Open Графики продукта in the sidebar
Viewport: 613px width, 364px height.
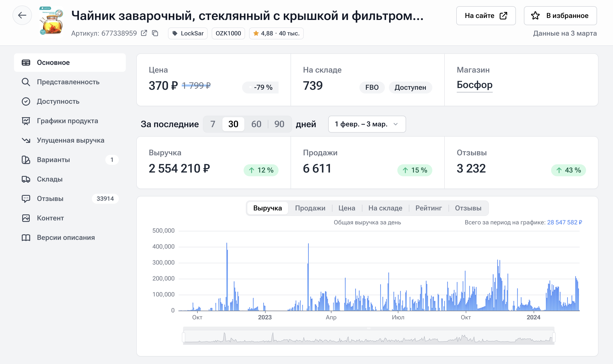pos(70,121)
